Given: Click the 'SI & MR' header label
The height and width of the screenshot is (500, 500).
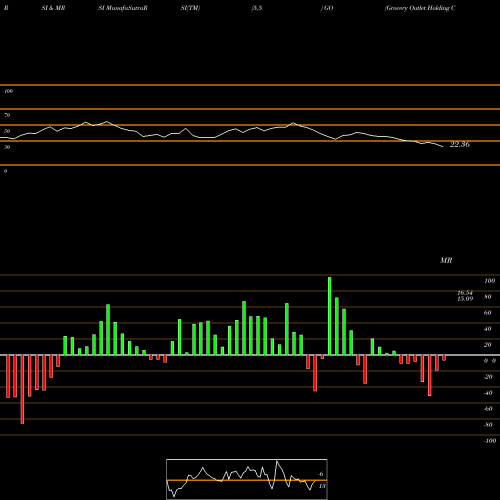Looking at the screenshot, I should pyautogui.click(x=53, y=8).
